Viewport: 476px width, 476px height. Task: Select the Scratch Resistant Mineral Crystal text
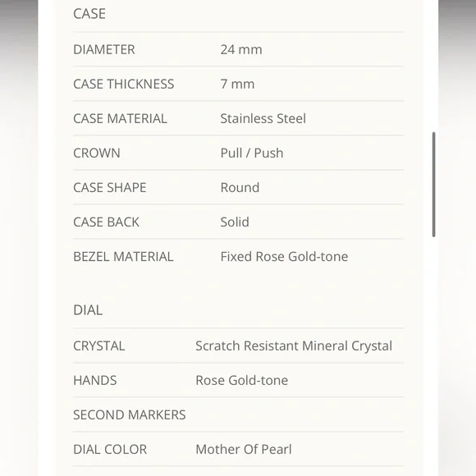(x=294, y=346)
